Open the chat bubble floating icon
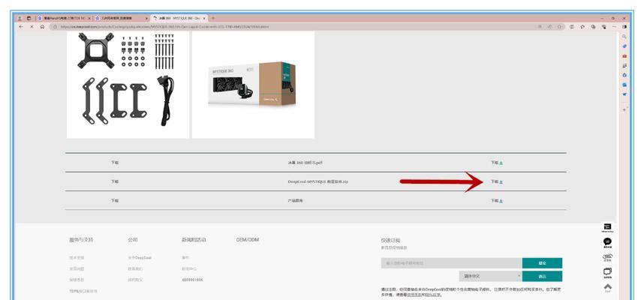Viewport: 644px width, 300px height. point(607,242)
